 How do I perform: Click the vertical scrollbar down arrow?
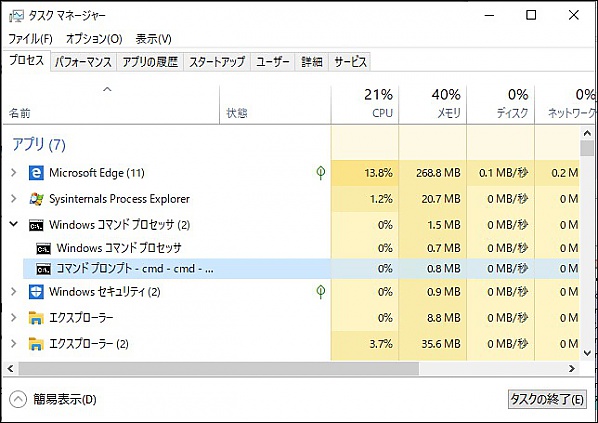(x=587, y=354)
